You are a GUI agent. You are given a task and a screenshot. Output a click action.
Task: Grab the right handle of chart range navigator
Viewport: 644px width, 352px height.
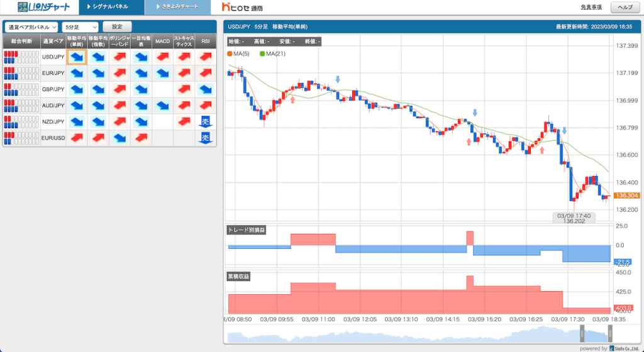coord(610,334)
